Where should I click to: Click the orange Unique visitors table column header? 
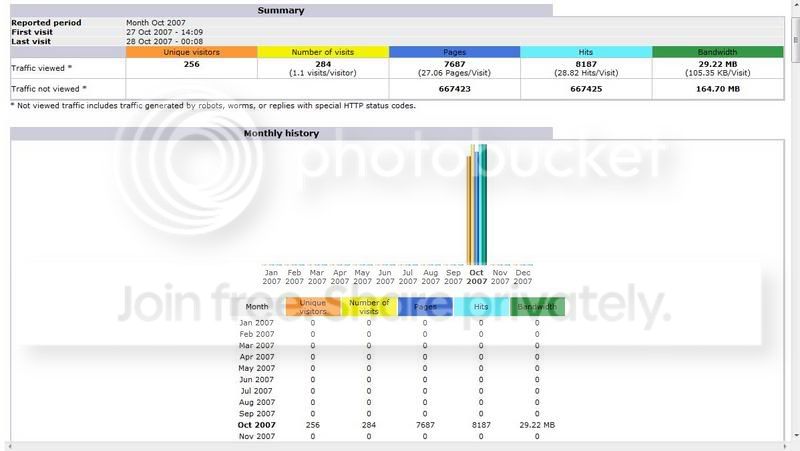pos(313,307)
